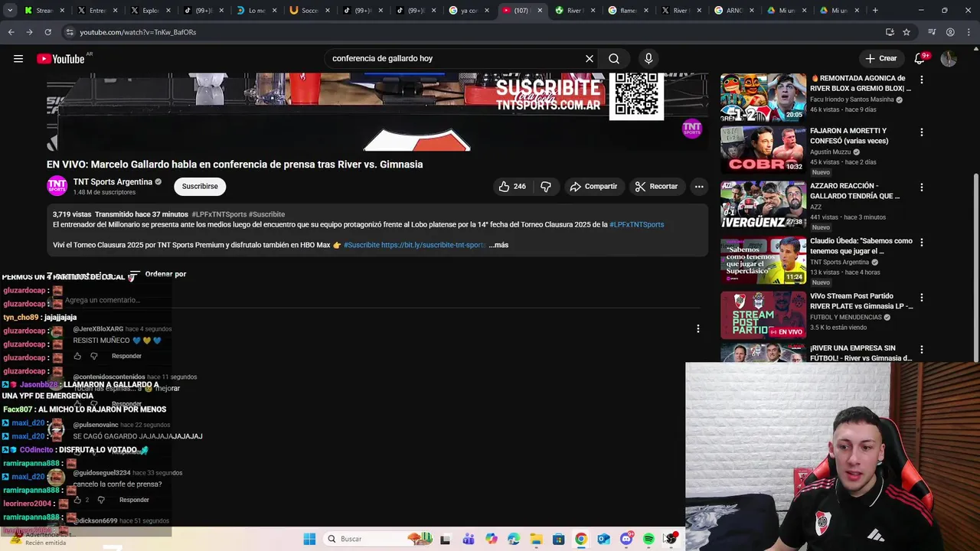Open TNT Sports Argentina channel avatar

(57, 186)
